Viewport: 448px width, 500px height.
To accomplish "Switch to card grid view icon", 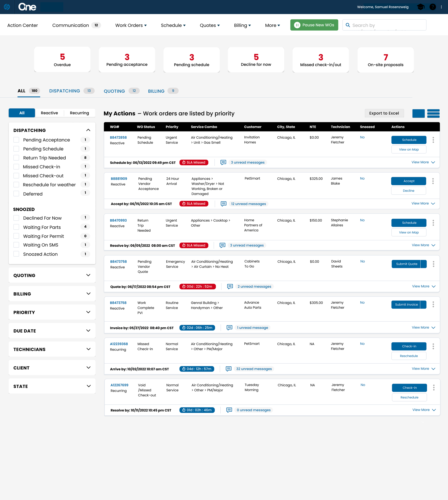I will [x=418, y=113].
